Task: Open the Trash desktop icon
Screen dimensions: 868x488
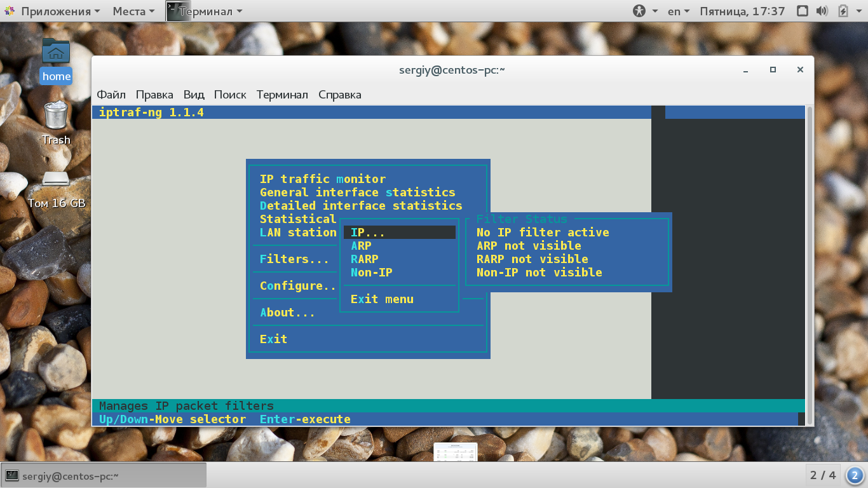Action: point(56,123)
